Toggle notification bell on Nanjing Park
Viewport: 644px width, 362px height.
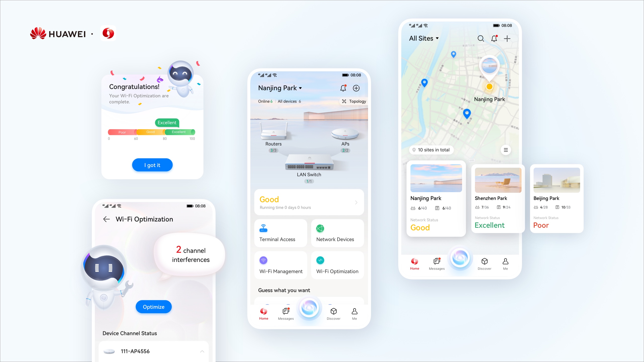(342, 87)
